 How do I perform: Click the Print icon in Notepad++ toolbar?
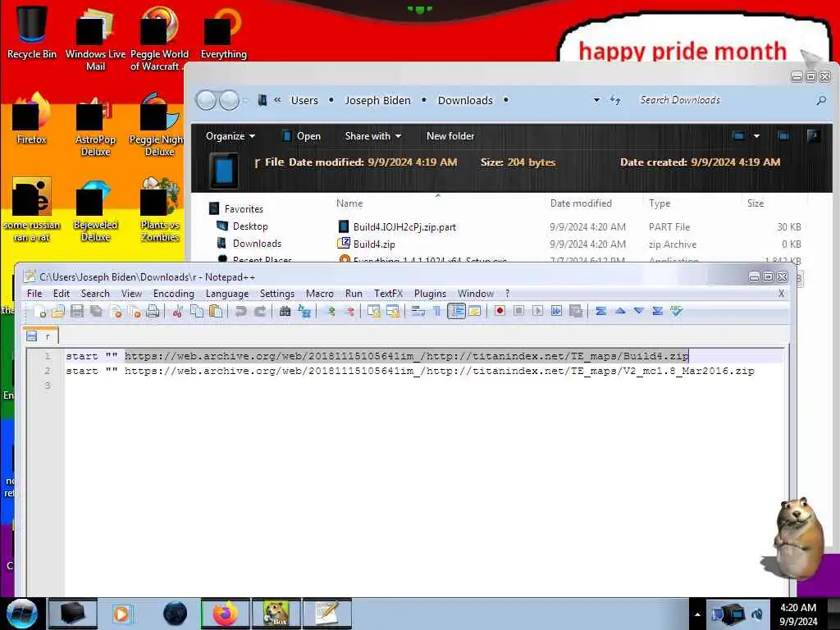153,311
